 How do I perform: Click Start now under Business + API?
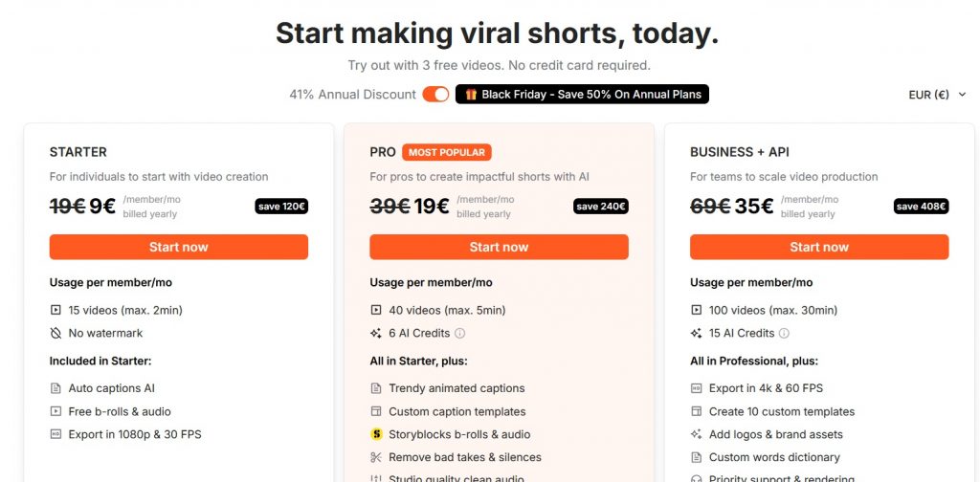(x=819, y=247)
